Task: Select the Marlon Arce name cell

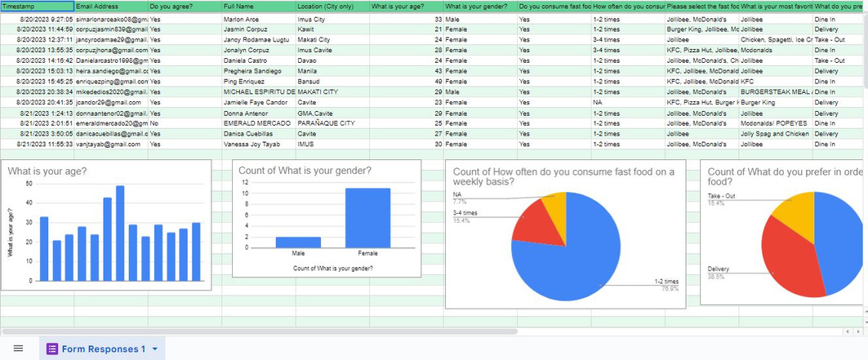Action: [259, 19]
